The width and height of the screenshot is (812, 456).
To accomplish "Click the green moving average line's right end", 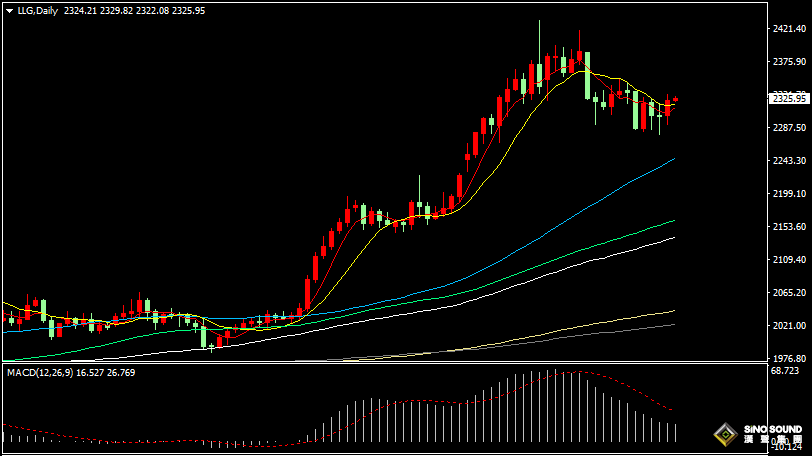I will pos(672,221).
